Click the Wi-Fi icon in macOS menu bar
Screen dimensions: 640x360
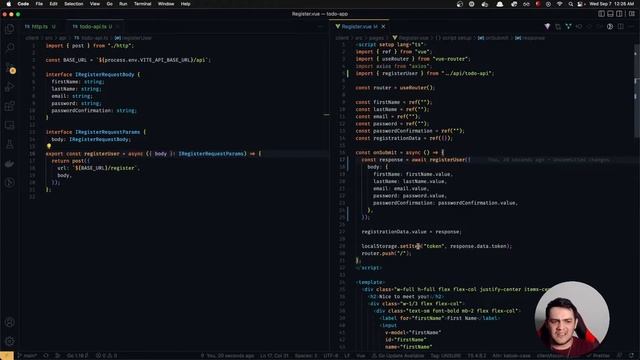pyautogui.click(x=560, y=4)
